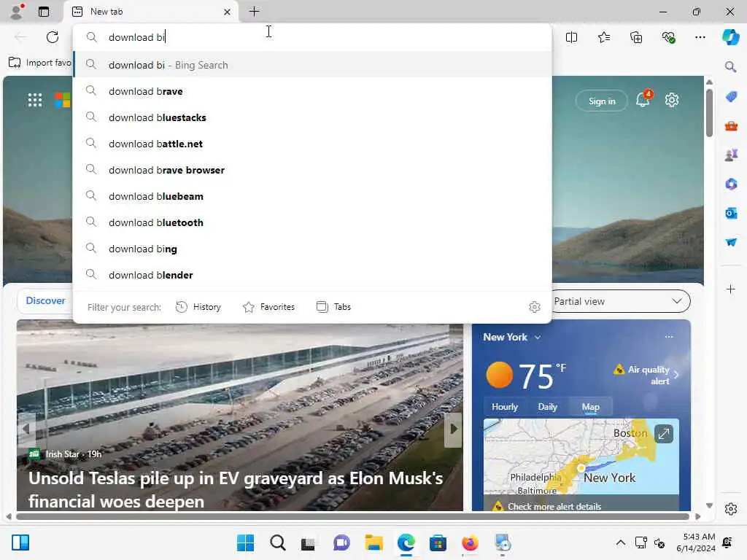Open the notifications bell
747x560 pixels.
[643, 100]
